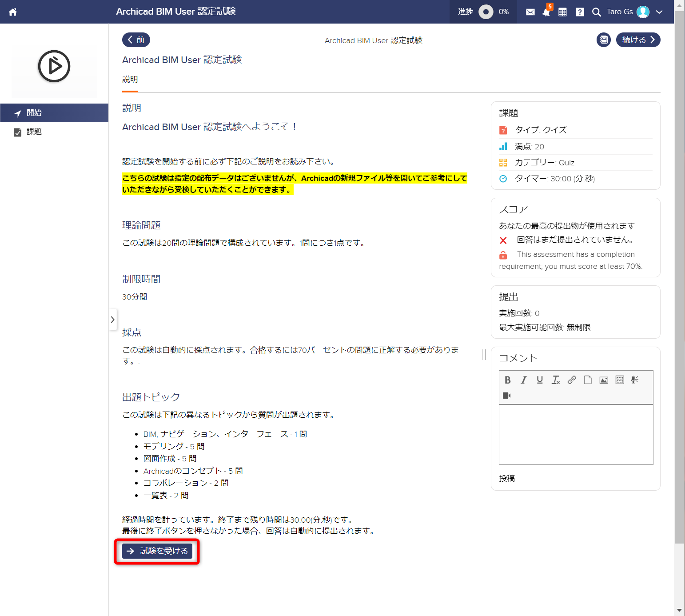The height and width of the screenshot is (616, 685).
Task: Click the 前 previous button
Action: [136, 40]
